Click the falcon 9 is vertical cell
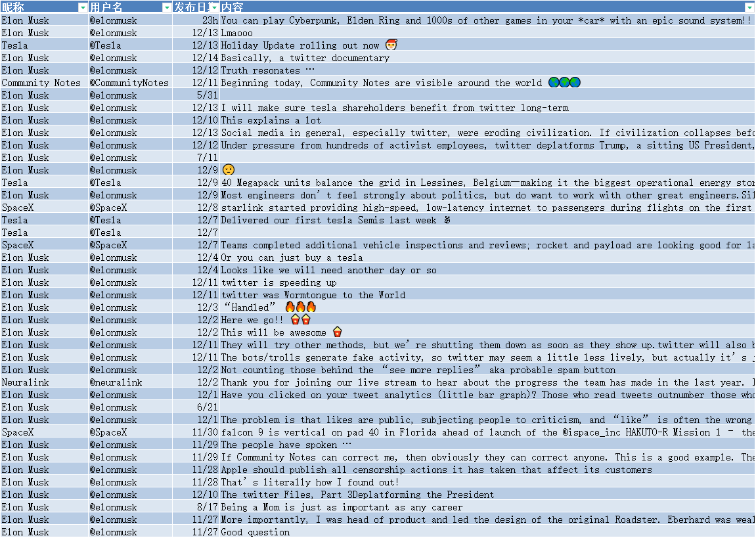 [487, 432]
